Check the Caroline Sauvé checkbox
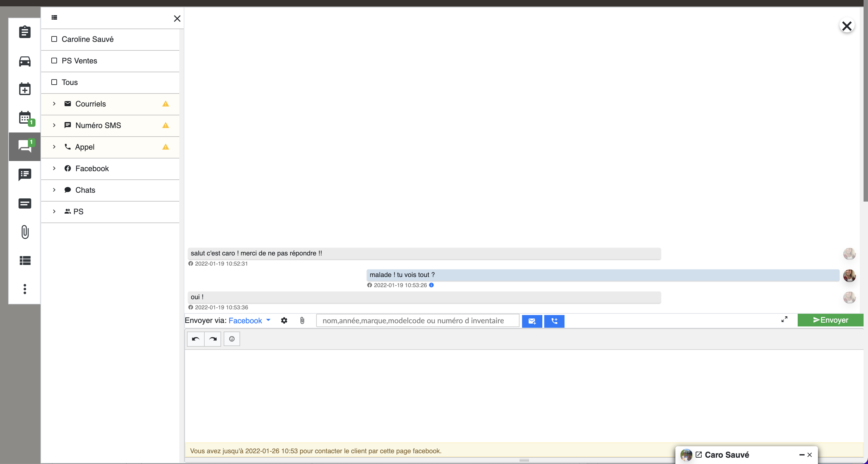Screen dimensions: 868x464 (x=54, y=39)
